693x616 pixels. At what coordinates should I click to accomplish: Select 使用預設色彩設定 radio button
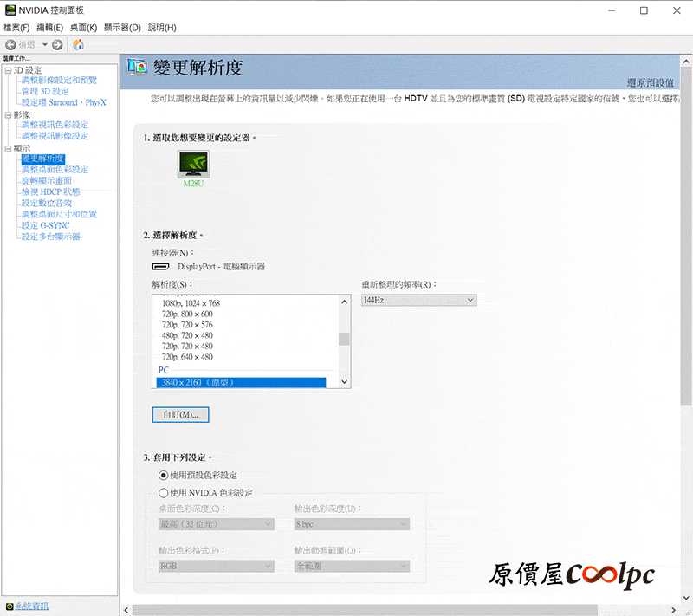(164, 475)
